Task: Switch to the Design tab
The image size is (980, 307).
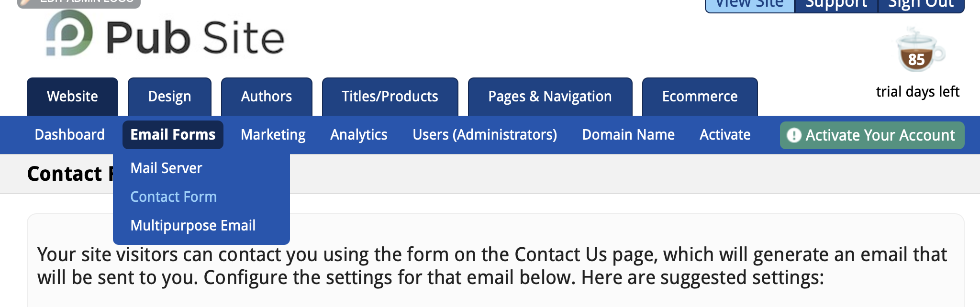Action: [x=169, y=96]
